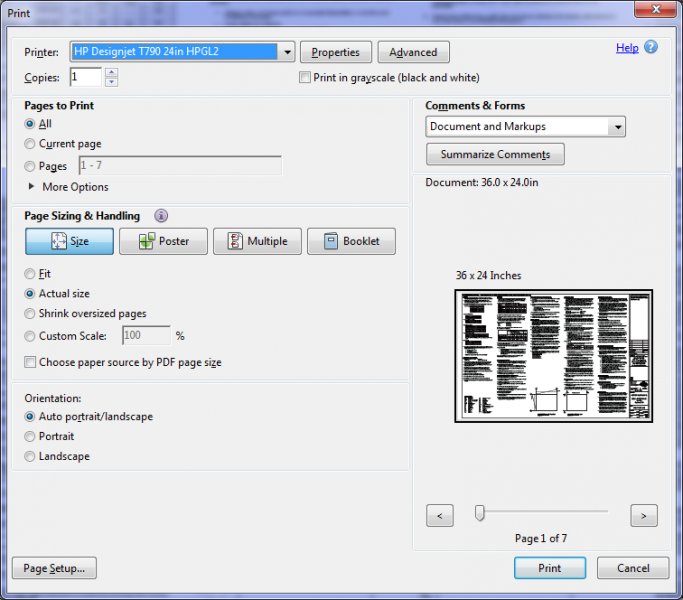
Task: Increase copies with the up stepper arrow
Action: coord(112,72)
